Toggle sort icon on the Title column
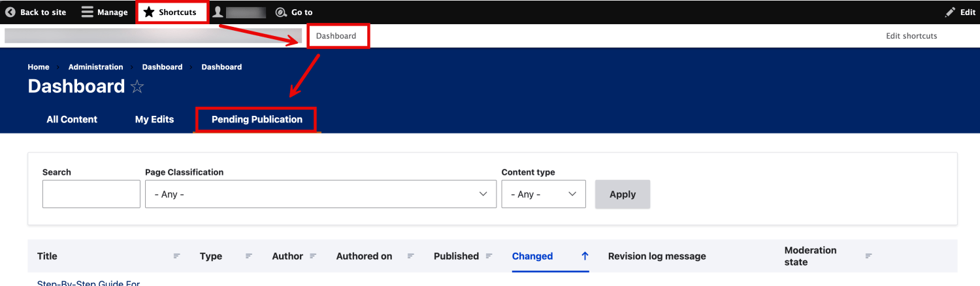The height and width of the screenshot is (286, 980). 176,256
